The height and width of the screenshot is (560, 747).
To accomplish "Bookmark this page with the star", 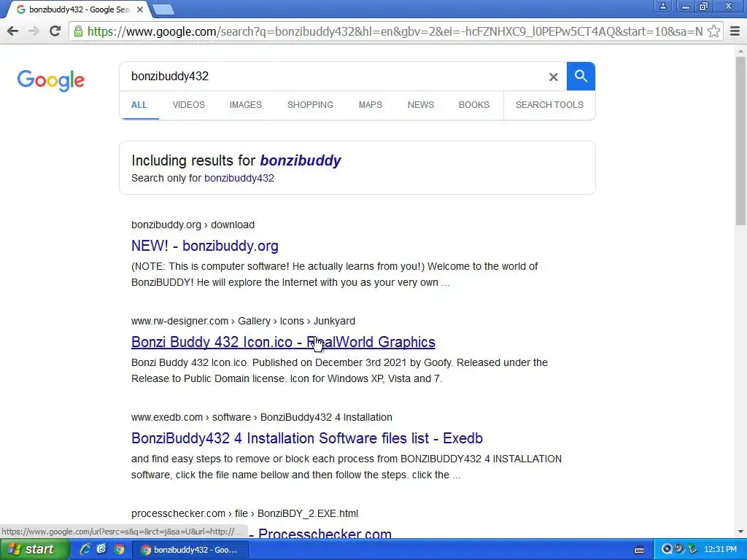I will point(713,31).
